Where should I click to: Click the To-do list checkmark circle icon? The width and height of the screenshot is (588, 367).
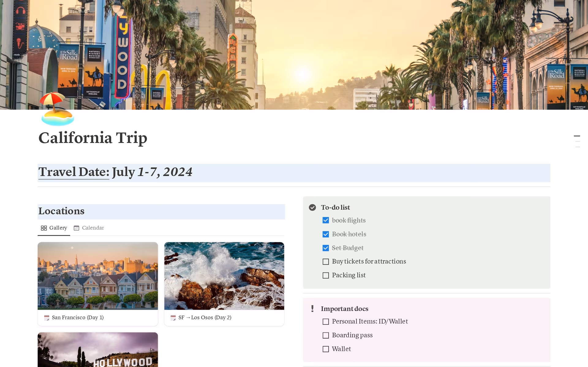pyautogui.click(x=312, y=208)
